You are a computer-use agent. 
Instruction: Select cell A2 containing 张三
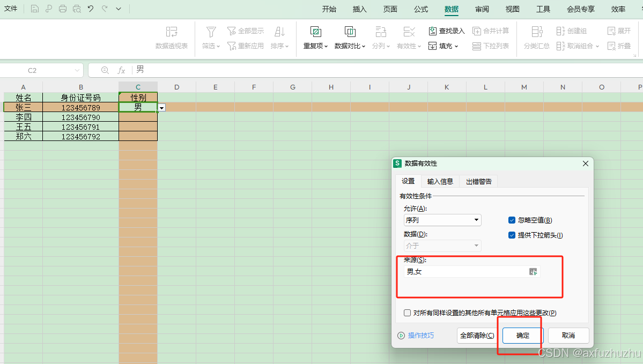click(24, 107)
